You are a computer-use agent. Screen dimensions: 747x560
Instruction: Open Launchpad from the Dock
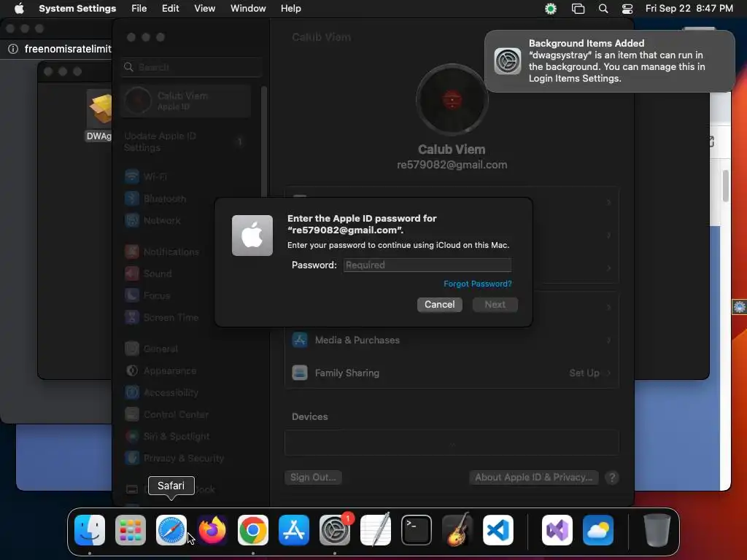pos(131,530)
